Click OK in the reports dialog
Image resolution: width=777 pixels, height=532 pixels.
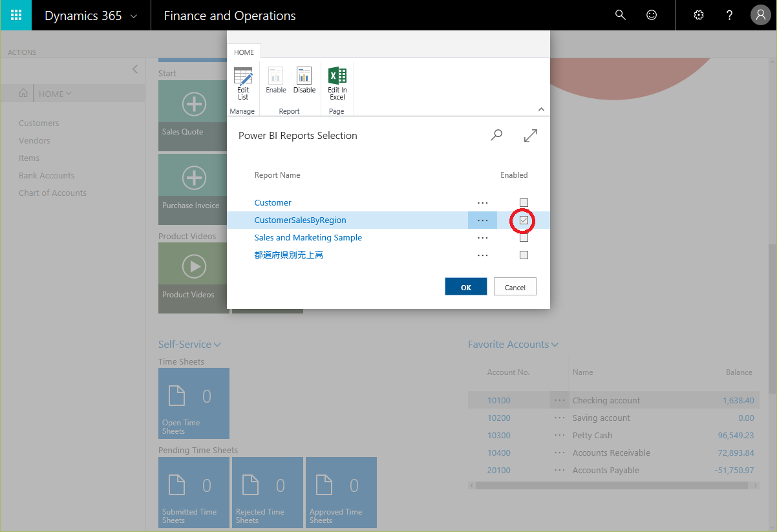click(466, 287)
